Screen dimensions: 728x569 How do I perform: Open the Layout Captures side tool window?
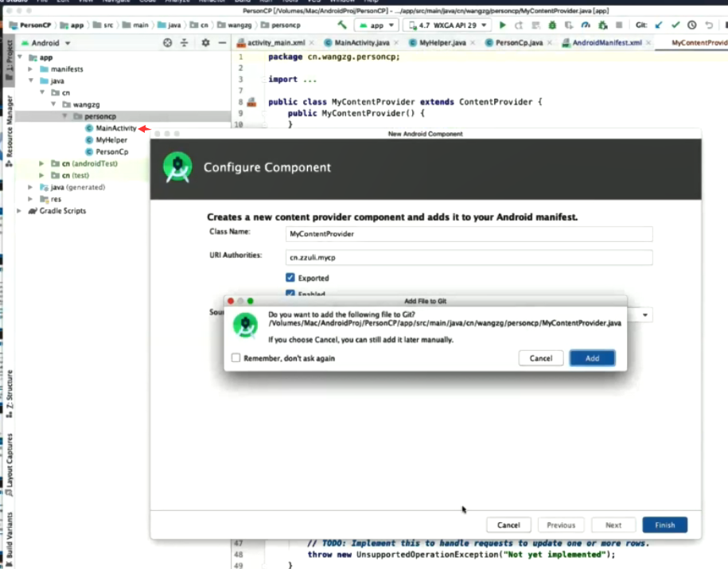click(x=9, y=465)
